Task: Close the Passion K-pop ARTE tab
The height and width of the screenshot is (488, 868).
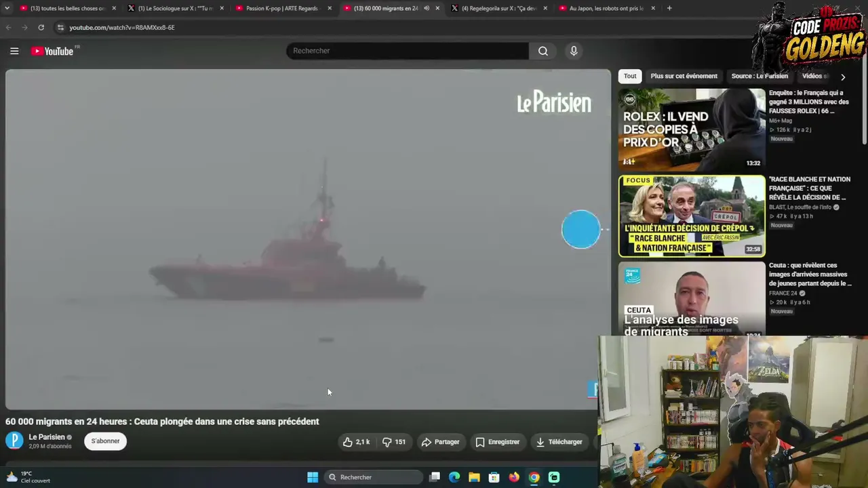Action: [x=330, y=8]
